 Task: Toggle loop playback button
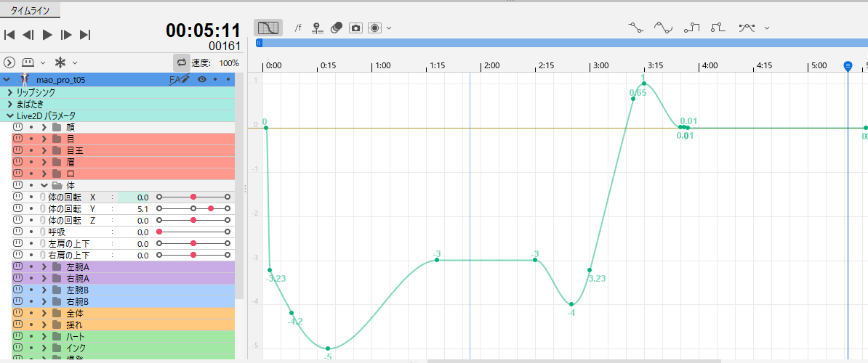pos(181,62)
